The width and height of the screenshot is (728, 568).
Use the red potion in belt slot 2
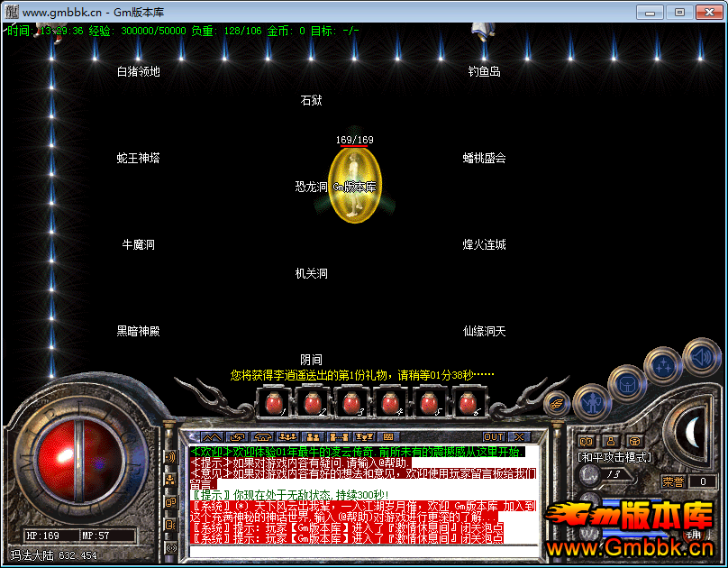pyautogui.click(x=313, y=403)
